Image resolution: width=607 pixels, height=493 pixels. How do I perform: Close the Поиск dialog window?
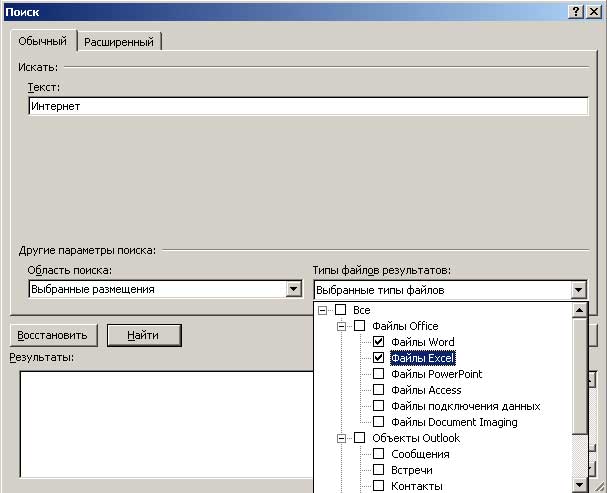pos(595,10)
